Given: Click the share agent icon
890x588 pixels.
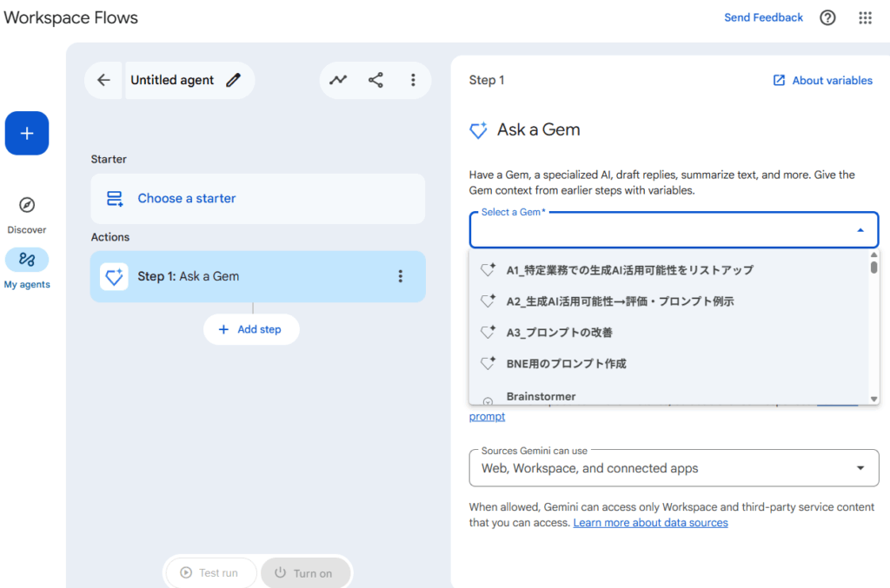Looking at the screenshot, I should (x=375, y=80).
